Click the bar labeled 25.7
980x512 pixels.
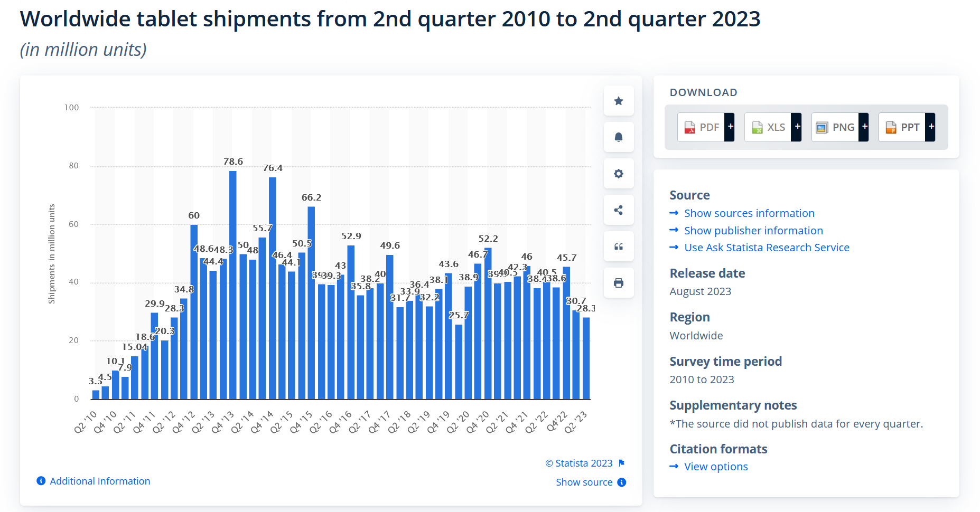point(459,362)
